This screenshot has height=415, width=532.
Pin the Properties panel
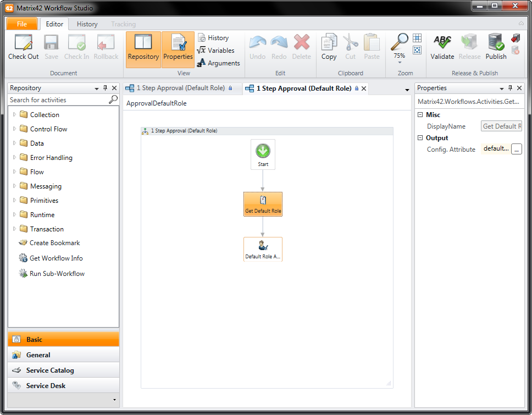tap(510, 88)
